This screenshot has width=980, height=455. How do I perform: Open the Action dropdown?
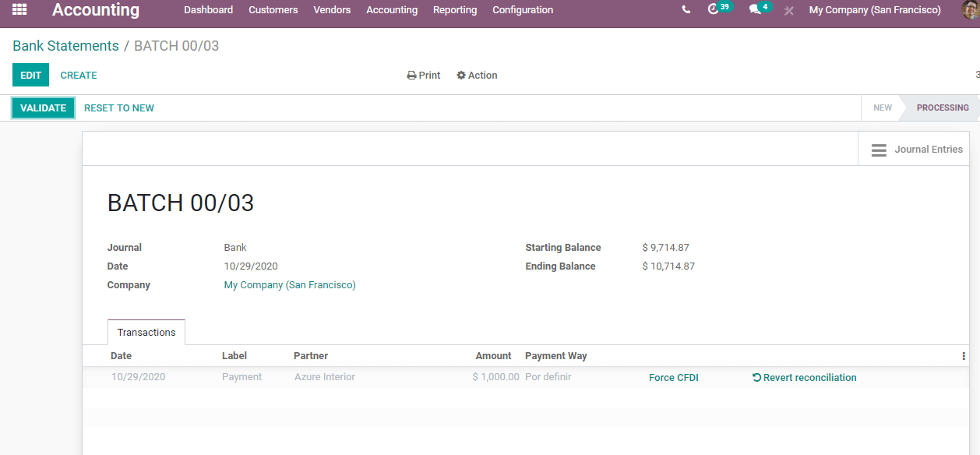(477, 76)
